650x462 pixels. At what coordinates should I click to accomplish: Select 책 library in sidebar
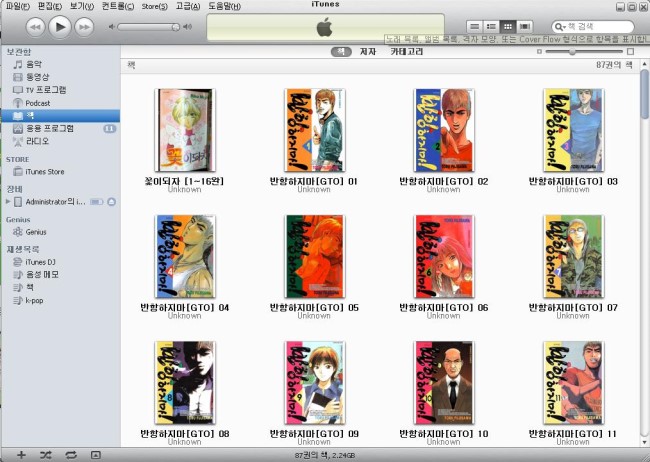point(61,116)
